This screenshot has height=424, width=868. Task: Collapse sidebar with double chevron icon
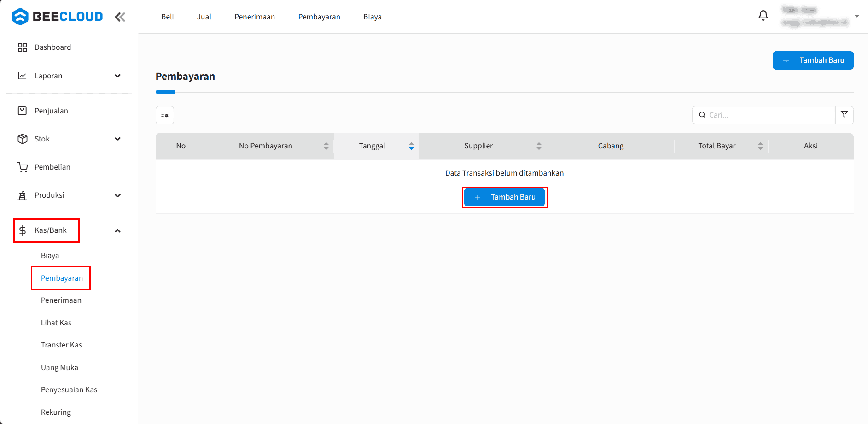coord(120,17)
